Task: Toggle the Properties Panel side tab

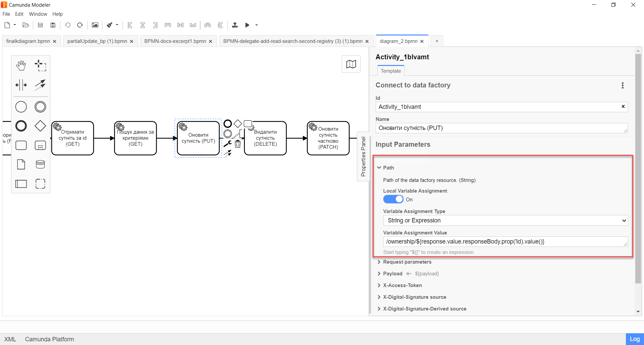Action: tap(363, 156)
